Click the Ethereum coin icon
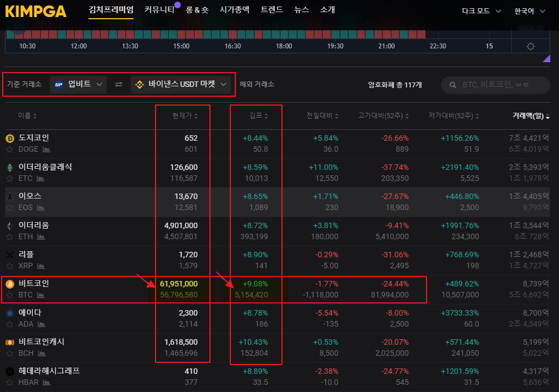Viewport: 559px width, 392px height. pyautogui.click(x=10, y=226)
